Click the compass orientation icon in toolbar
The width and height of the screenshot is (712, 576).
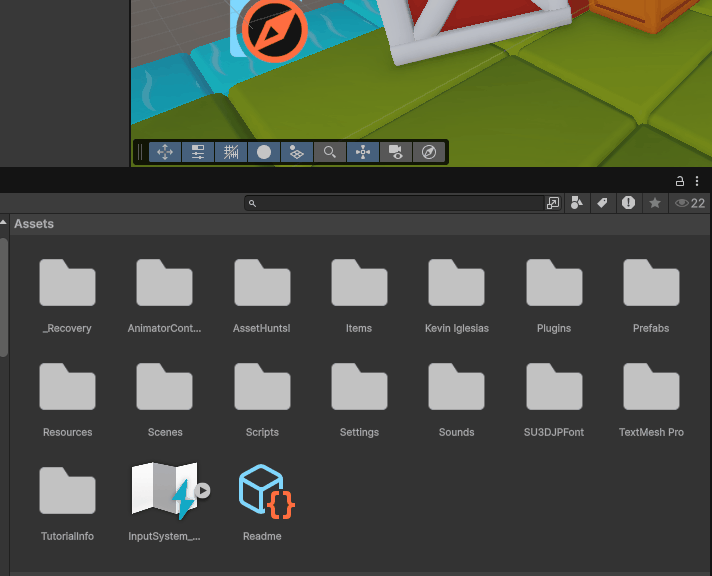[428, 152]
